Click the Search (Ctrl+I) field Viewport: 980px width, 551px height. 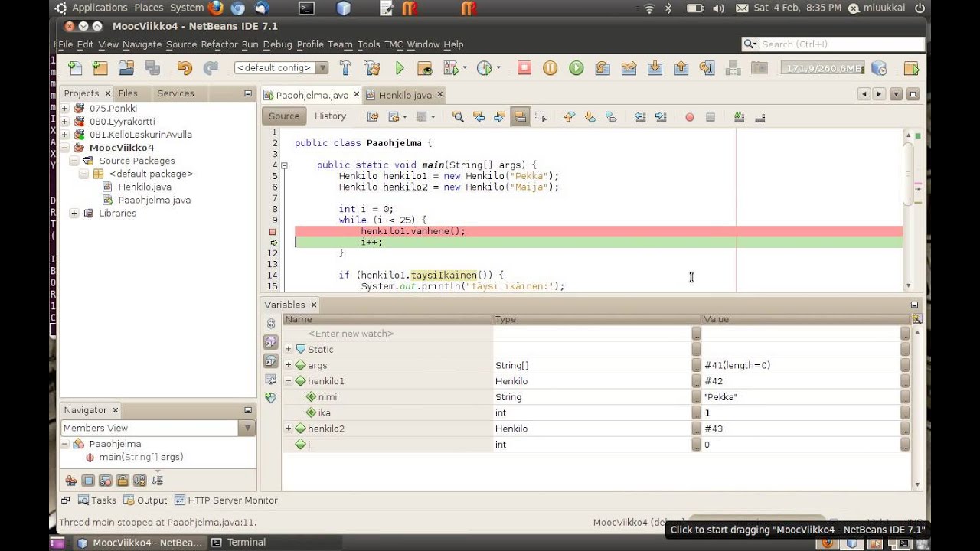click(833, 44)
